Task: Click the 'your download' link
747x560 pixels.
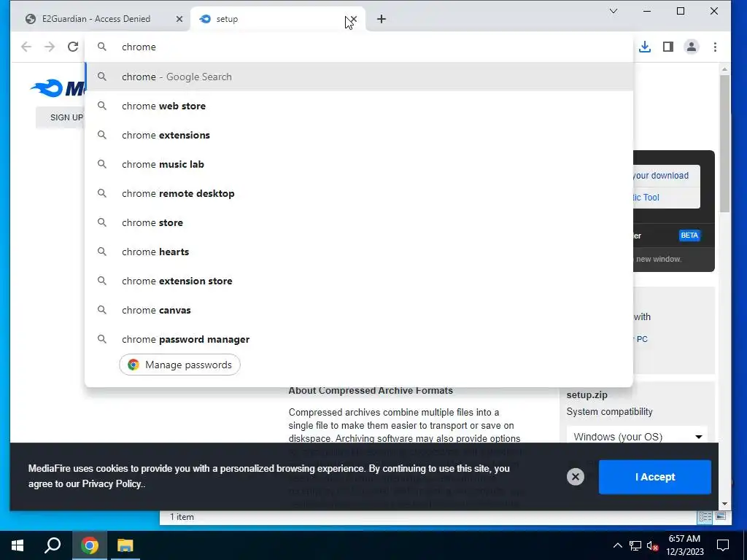Action: [x=661, y=175]
